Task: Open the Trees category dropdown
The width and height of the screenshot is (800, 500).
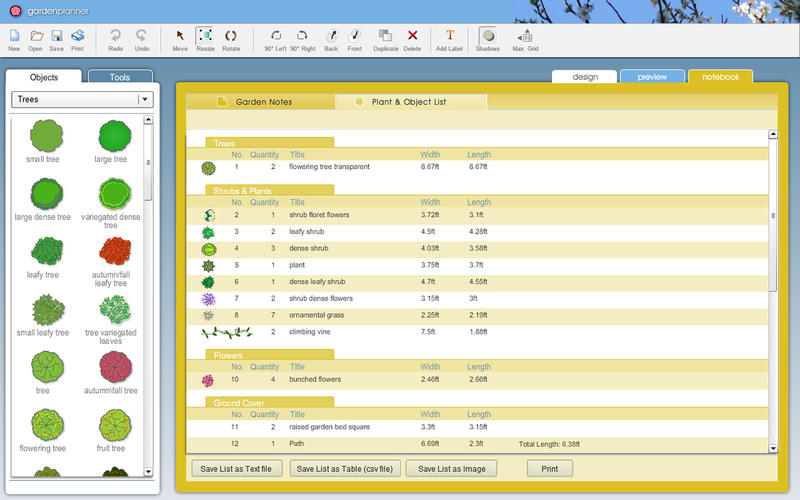Action: tap(145, 100)
